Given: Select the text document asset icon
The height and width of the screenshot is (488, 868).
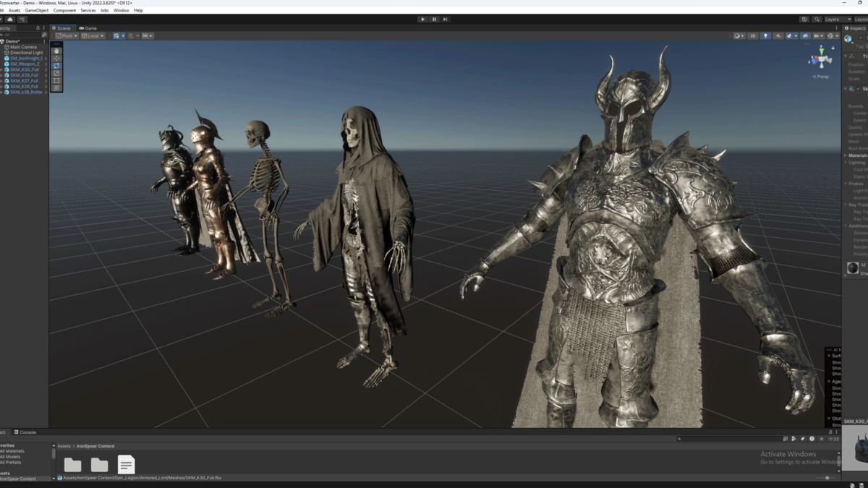Looking at the screenshot, I should coord(126,464).
